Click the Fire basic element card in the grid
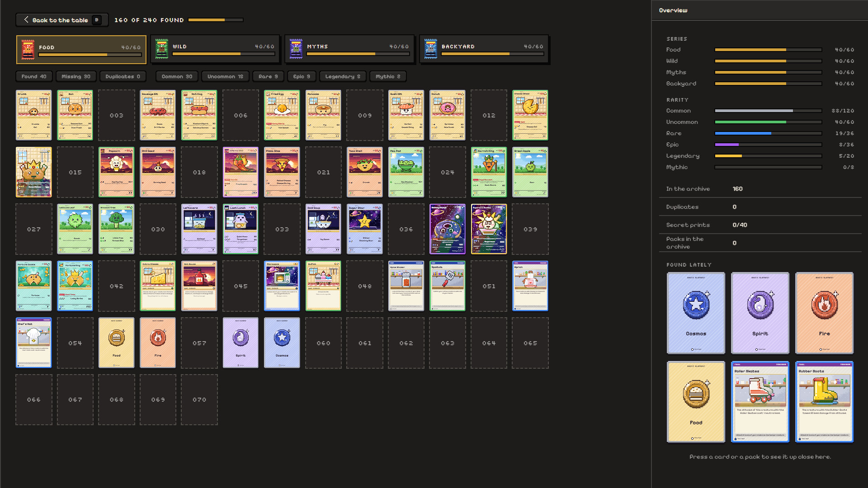 (x=158, y=343)
